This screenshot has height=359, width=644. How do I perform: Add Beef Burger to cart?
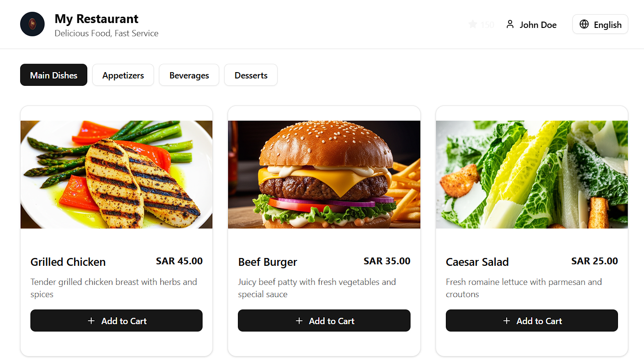[x=324, y=321]
